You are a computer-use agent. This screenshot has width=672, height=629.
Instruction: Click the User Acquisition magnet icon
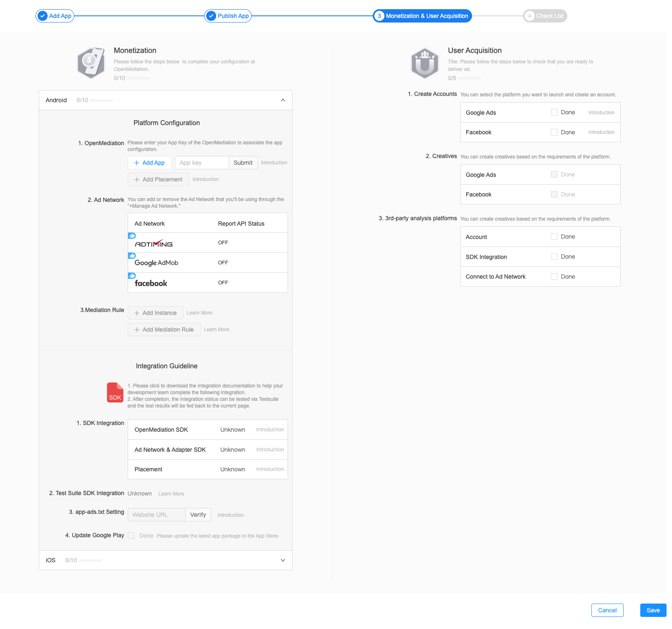click(425, 63)
